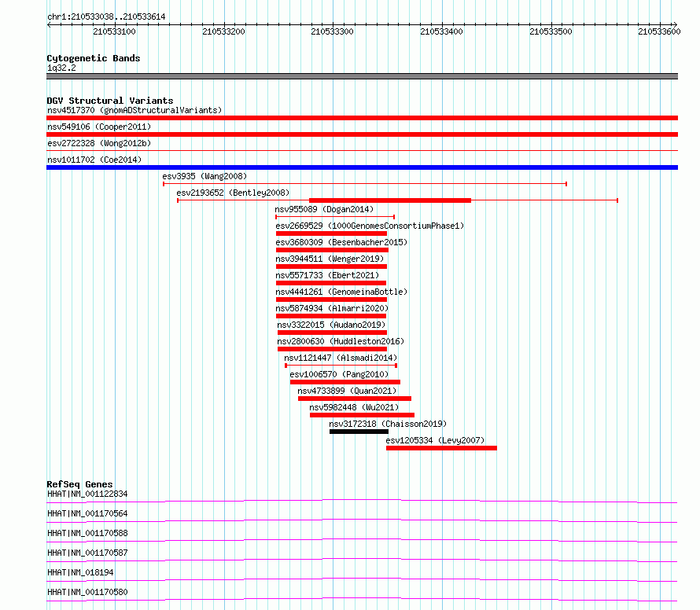
Task: Click ruler position 210533600
Action: [x=659, y=31]
